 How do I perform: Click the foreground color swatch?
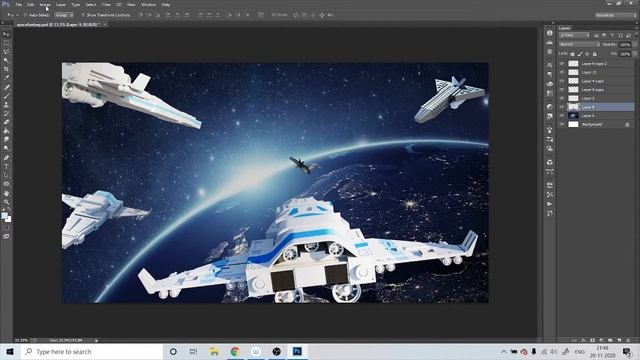(4, 216)
